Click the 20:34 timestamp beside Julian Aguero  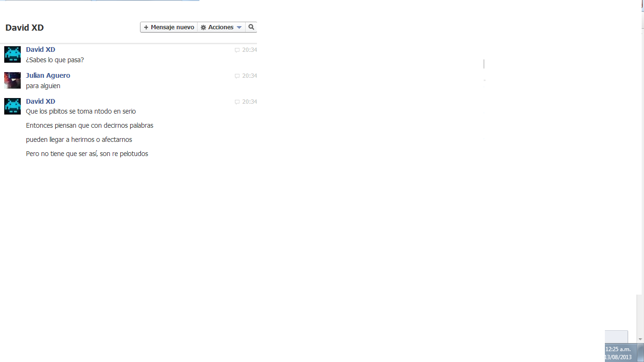tap(249, 76)
